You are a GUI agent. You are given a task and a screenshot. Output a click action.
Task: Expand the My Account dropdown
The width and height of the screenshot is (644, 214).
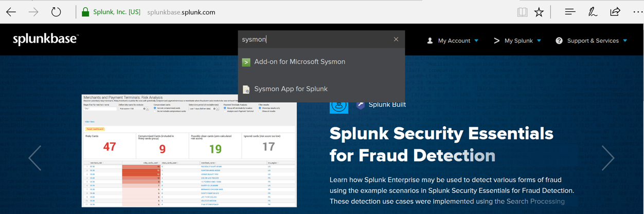click(453, 41)
